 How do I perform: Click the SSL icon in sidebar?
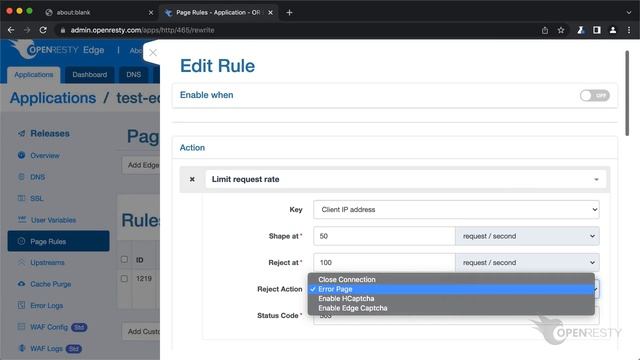point(22,198)
